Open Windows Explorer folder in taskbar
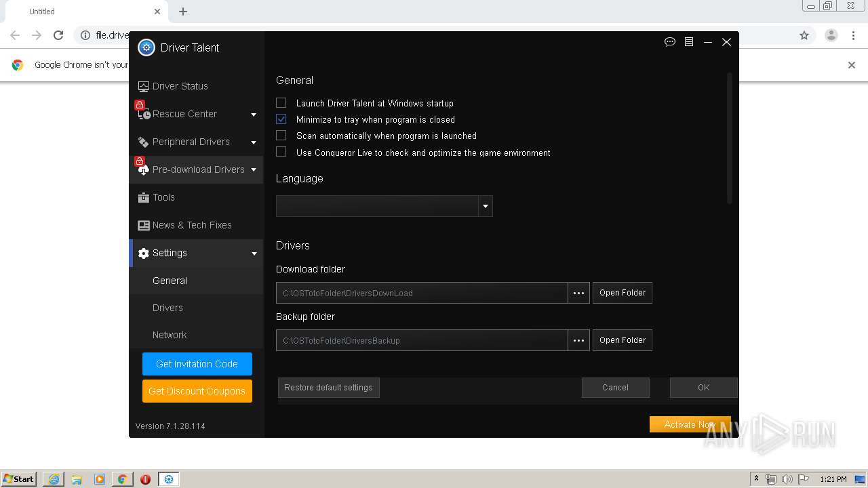 click(x=77, y=479)
